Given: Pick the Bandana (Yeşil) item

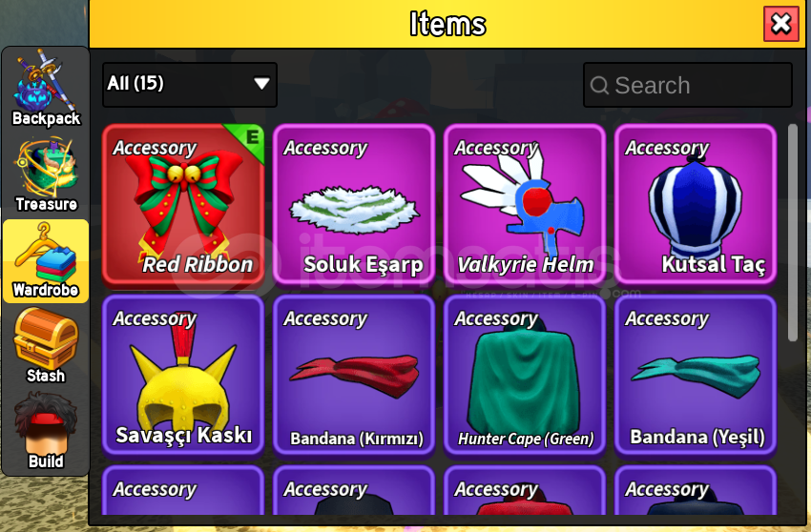Looking at the screenshot, I should (696, 376).
